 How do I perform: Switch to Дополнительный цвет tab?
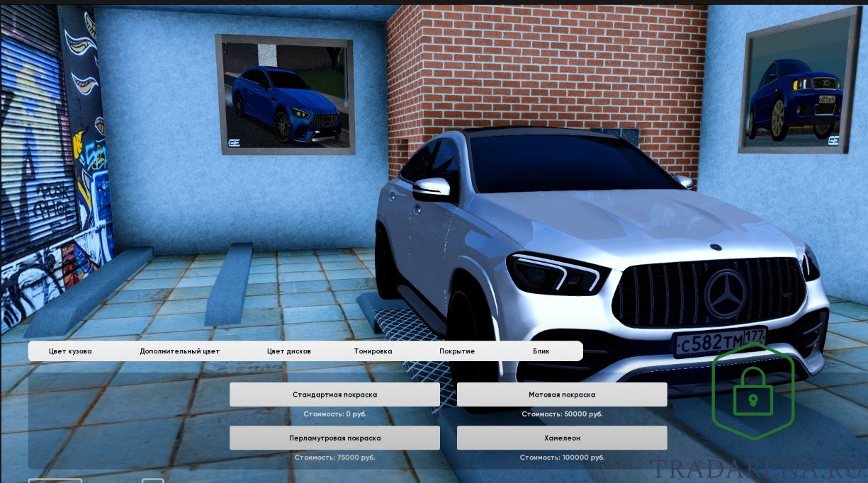tap(179, 351)
